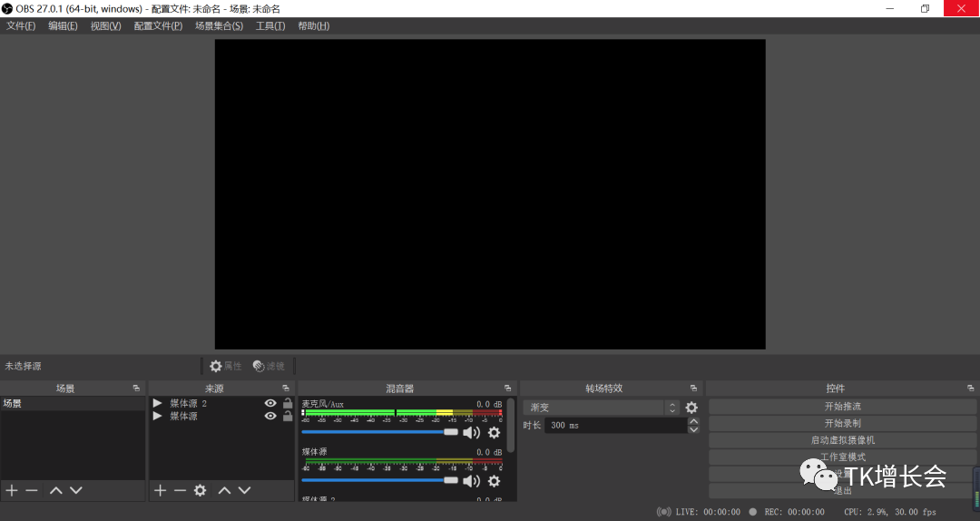Remove the scene with the minus icon in the 场景 panel
Image resolution: width=980 pixels, height=521 pixels.
pyautogui.click(x=32, y=490)
